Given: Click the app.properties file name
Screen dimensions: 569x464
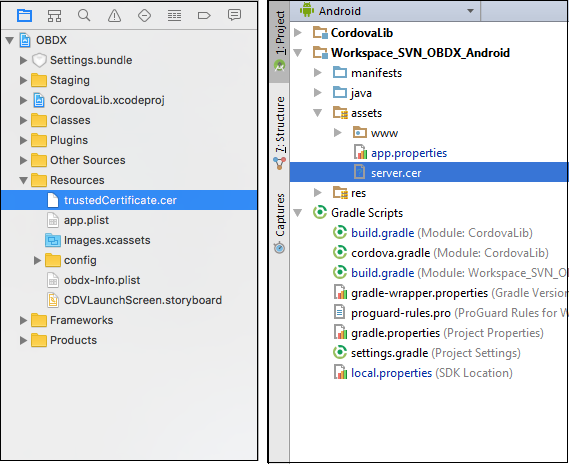Looking at the screenshot, I should (x=409, y=153).
